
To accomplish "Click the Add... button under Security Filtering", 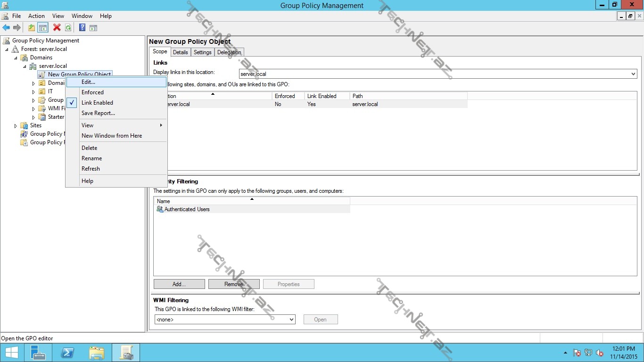I will [179, 284].
